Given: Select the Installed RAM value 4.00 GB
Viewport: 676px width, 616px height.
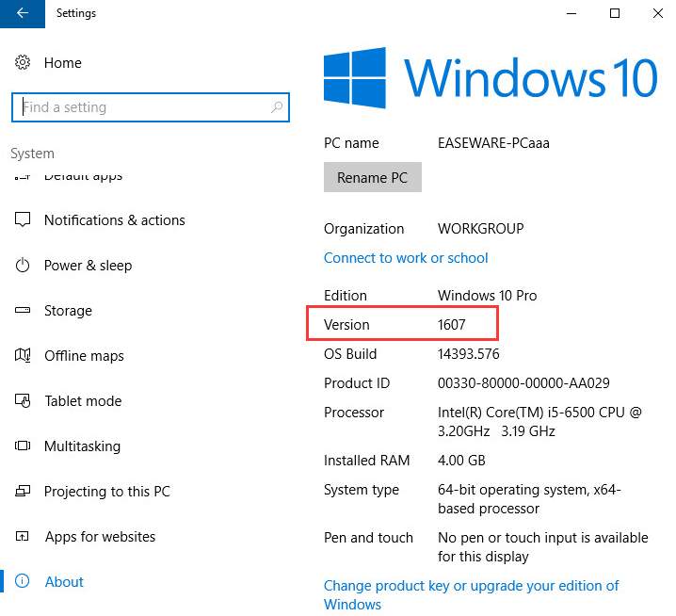Looking at the screenshot, I should point(461,461).
